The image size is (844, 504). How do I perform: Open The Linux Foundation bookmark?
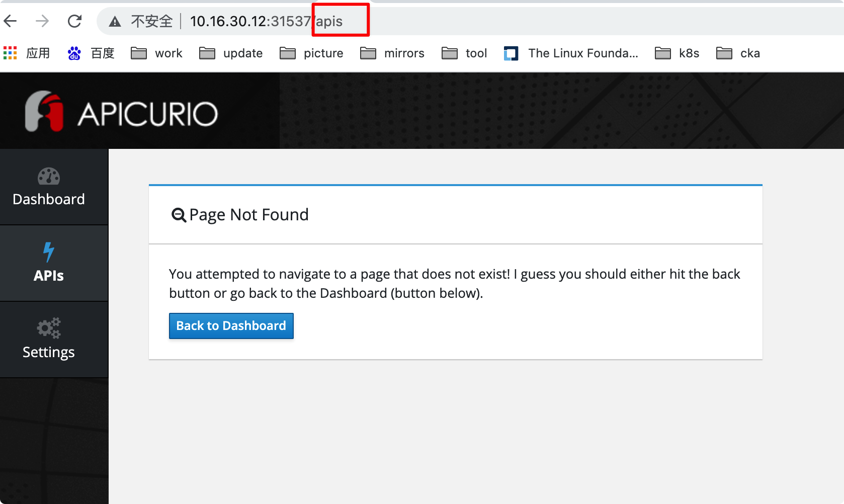[x=572, y=53]
